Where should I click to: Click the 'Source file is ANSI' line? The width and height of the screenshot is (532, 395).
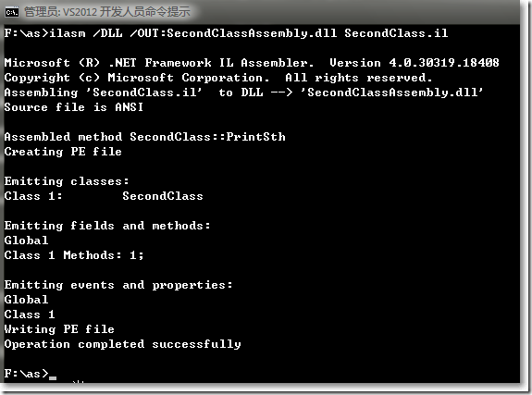74,107
